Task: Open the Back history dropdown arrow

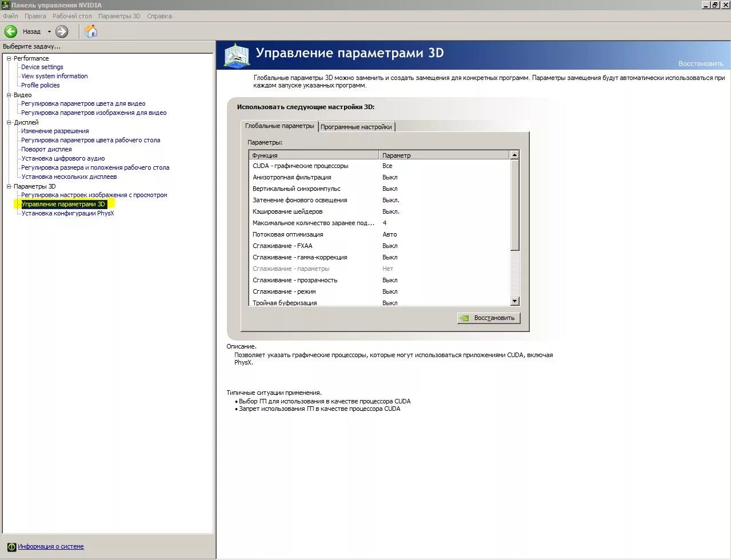Action: (x=49, y=31)
